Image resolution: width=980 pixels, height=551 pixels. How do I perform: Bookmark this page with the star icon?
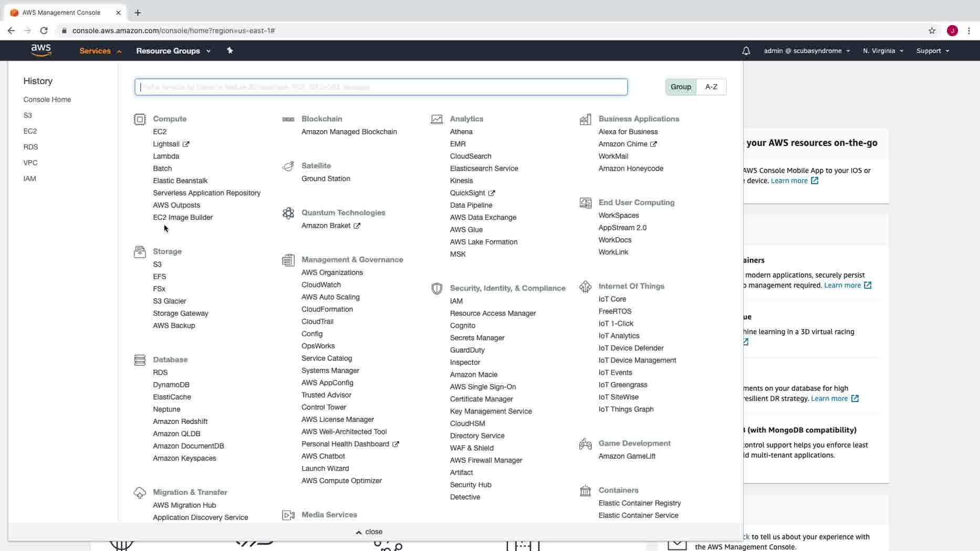(932, 30)
